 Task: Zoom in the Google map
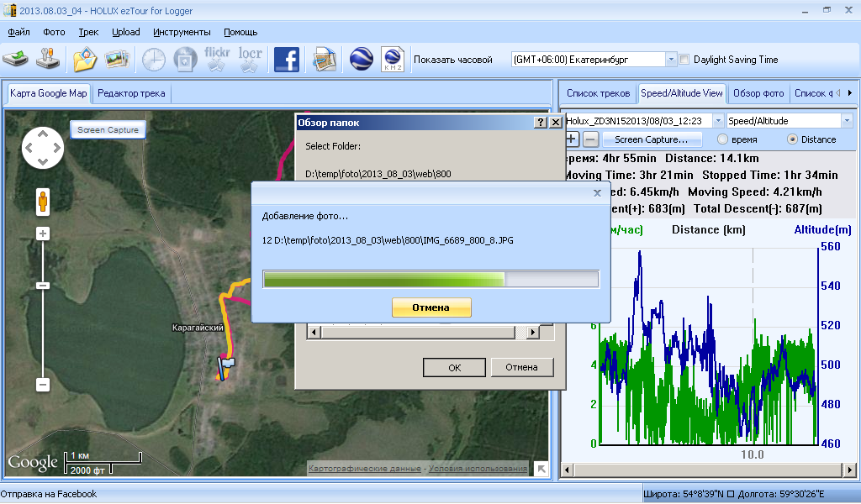point(43,234)
